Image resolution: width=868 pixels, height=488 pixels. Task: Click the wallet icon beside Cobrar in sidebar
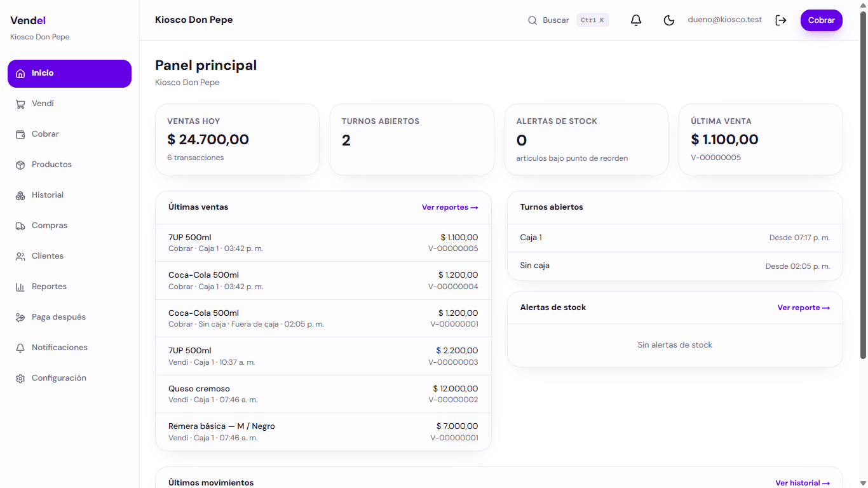pyautogui.click(x=20, y=134)
